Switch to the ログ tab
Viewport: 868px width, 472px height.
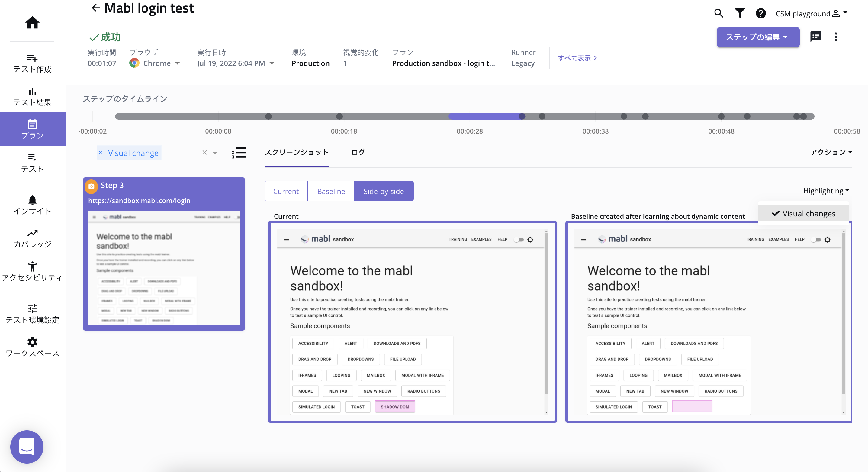(x=358, y=152)
